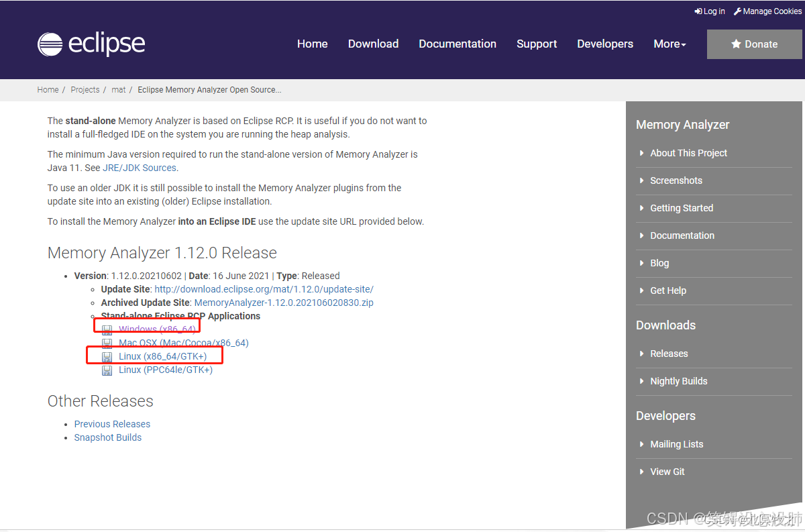805x532 pixels.
Task: Click the Donate star button
Action: coord(754,44)
